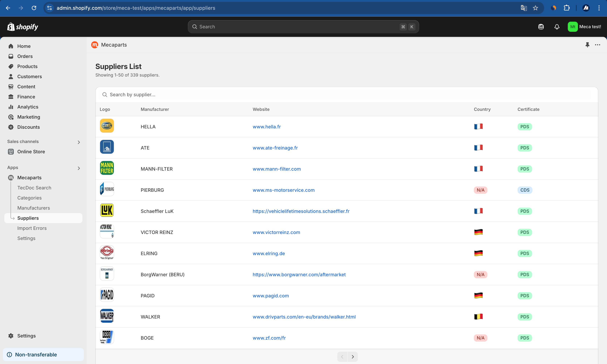Screen dimensions: 607x364
Task: Click the MANN-FILTER logo thumbnail
Action: (107, 168)
